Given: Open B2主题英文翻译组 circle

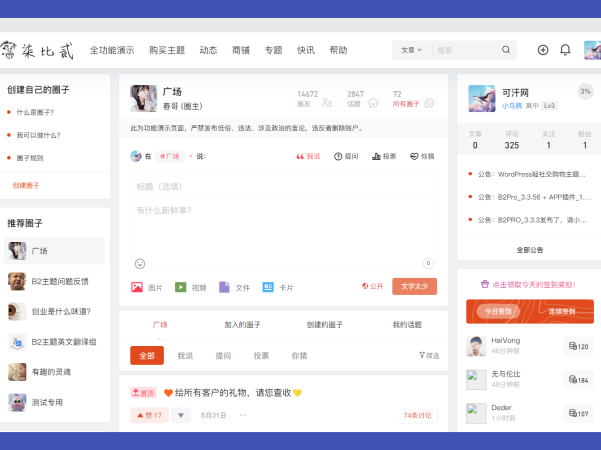Looking at the screenshot, I should coord(54,342).
